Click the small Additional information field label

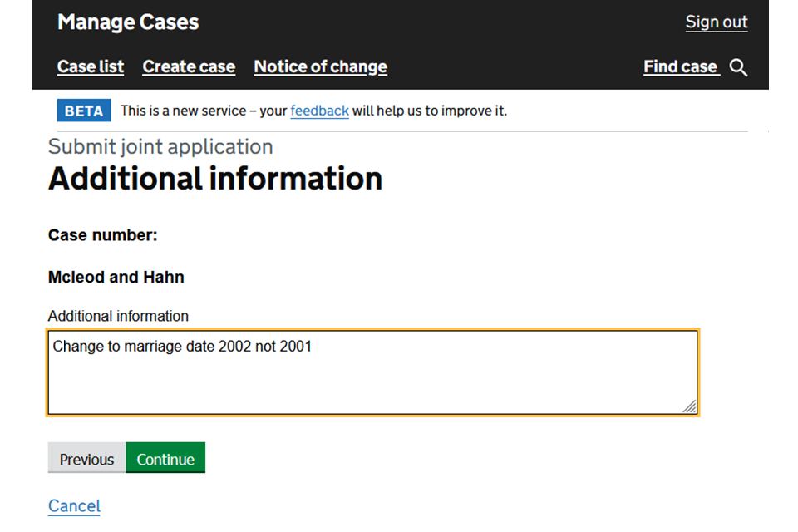118,316
